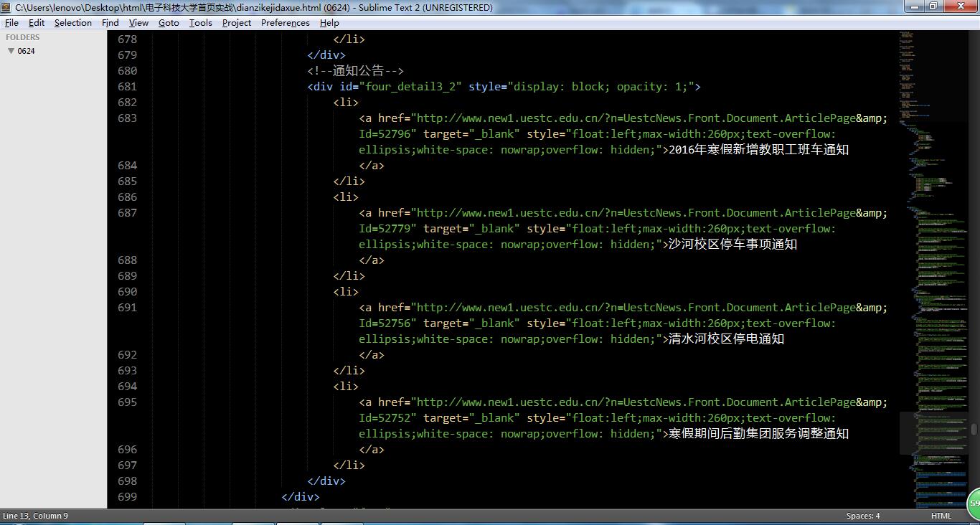Open the File menu
This screenshot has width=980, height=525.
pyautogui.click(x=11, y=22)
